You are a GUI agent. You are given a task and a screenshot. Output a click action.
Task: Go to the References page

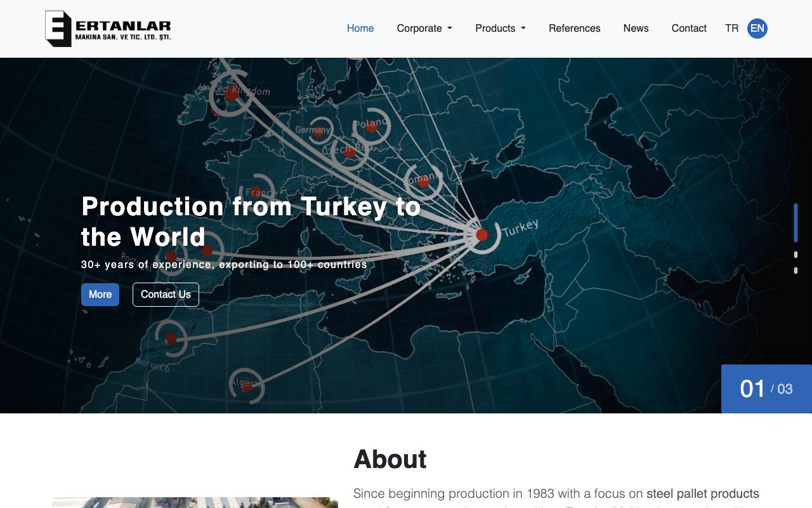pyautogui.click(x=575, y=29)
